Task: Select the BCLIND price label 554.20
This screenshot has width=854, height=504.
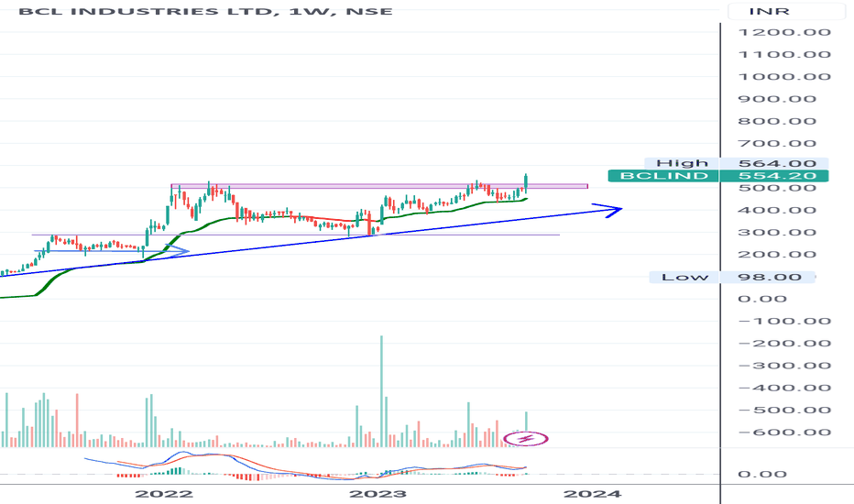Action: pyautogui.click(x=717, y=175)
